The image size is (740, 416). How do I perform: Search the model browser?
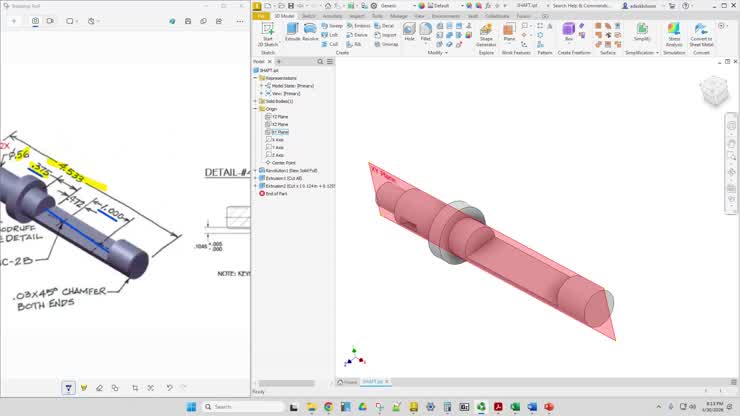320,61
